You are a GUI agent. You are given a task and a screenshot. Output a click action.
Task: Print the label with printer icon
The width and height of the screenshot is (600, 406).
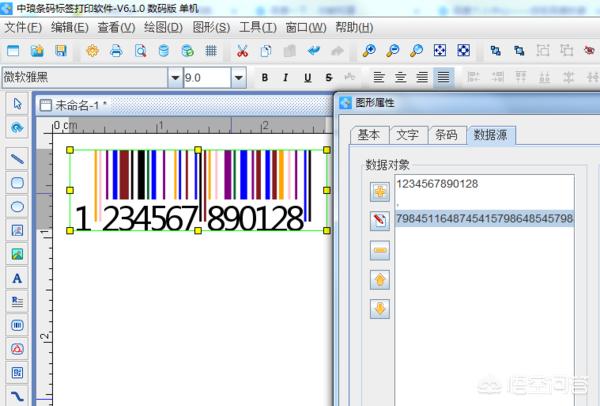(x=116, y=51)
